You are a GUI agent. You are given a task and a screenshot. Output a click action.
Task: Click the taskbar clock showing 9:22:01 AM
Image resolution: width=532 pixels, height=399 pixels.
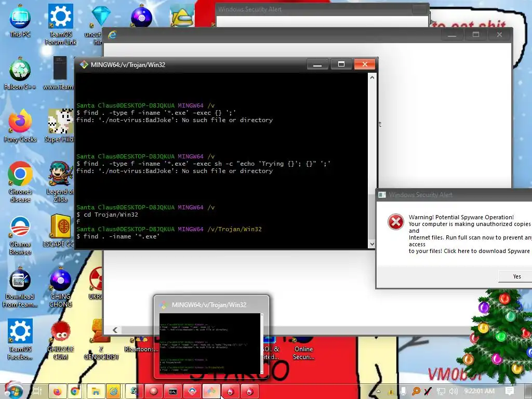click(480, 391)
